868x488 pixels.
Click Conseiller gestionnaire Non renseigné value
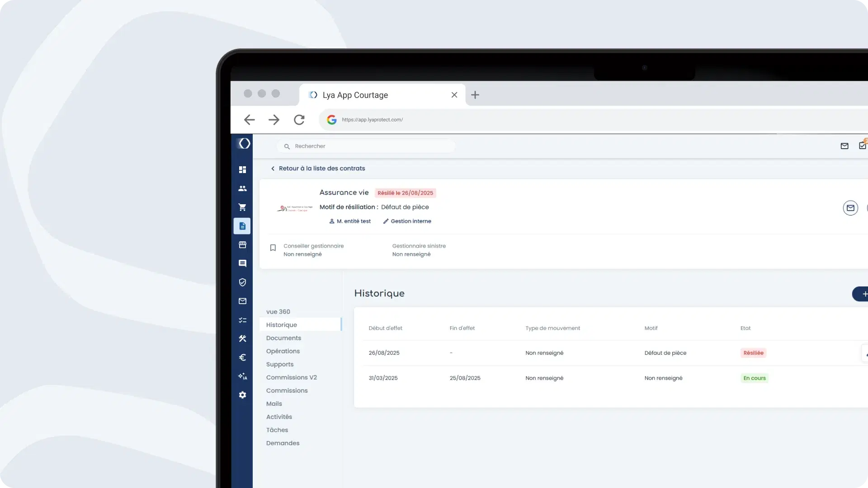click(x=302, y=254)
